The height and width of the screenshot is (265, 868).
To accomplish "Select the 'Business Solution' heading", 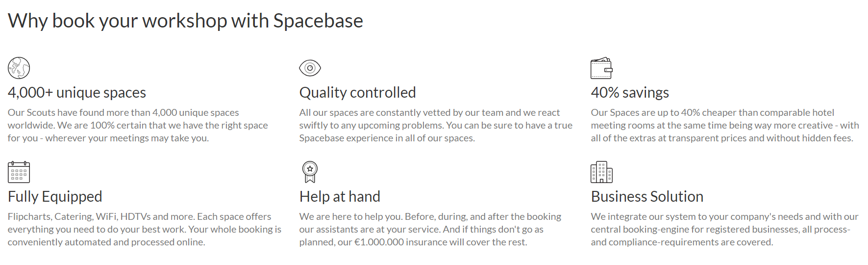I will [647, 196].
